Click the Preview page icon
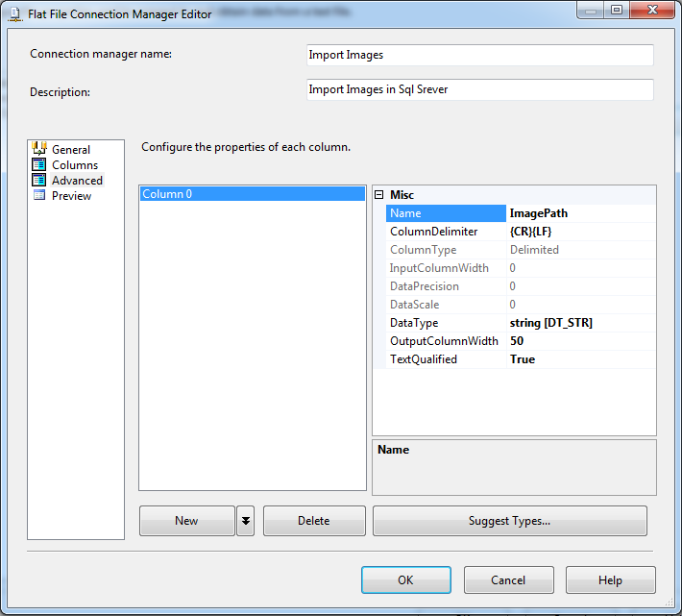This screenshot has height=616, width=682. click(x=39, y=195)
